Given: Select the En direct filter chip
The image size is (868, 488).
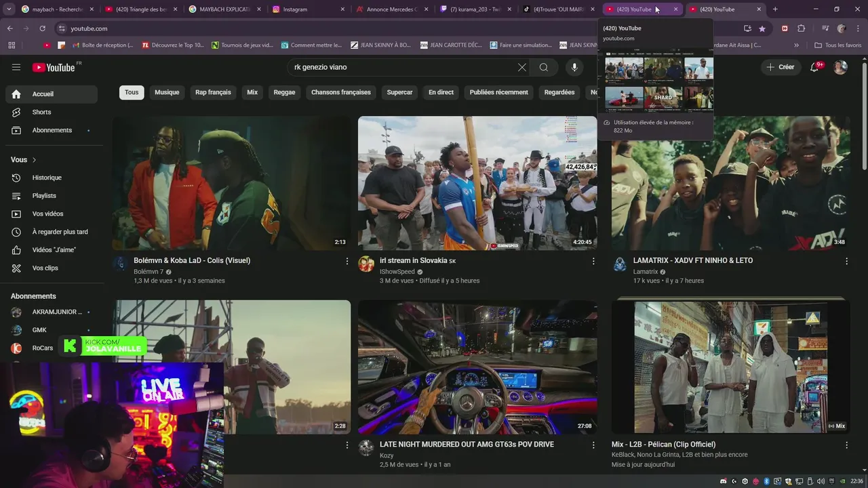Looking at the screenshot, I should click(441, 92).
